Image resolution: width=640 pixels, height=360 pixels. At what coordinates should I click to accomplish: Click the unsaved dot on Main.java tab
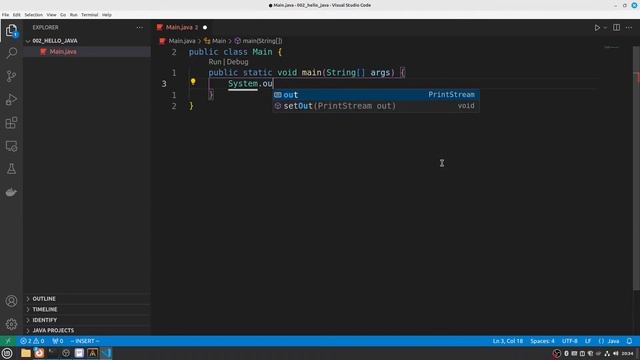205,27
